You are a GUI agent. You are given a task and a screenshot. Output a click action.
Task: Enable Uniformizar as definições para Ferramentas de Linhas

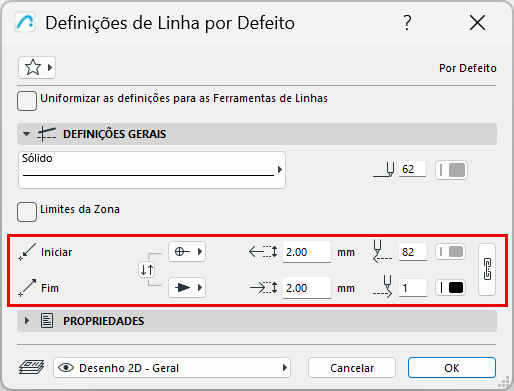pyautogui.click(x=27, y=101)
